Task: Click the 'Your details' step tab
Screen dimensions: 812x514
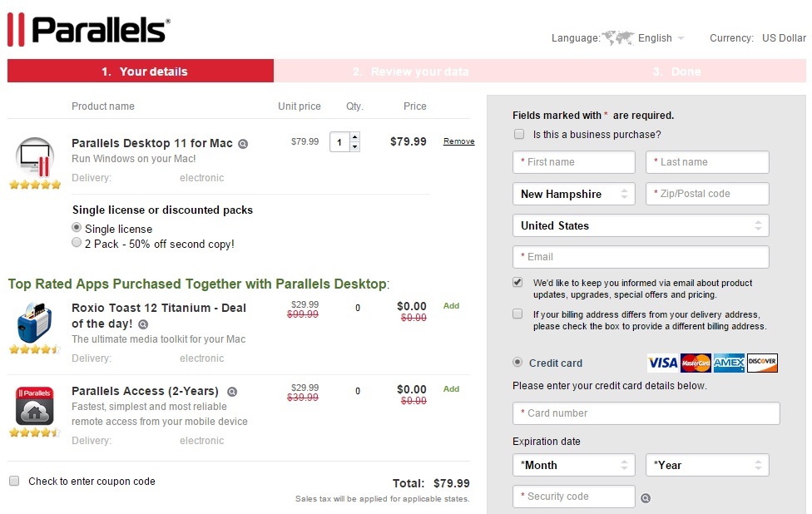Action: click(141, 72)
